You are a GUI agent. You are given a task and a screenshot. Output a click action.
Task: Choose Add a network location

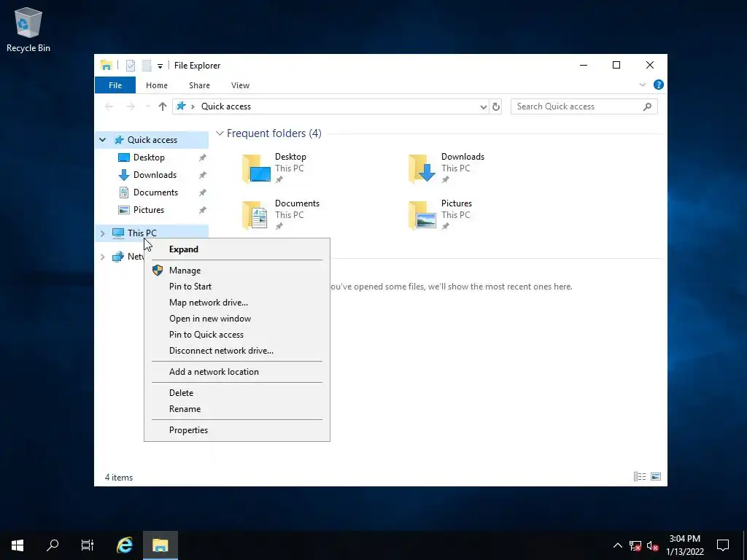(237, 372)
